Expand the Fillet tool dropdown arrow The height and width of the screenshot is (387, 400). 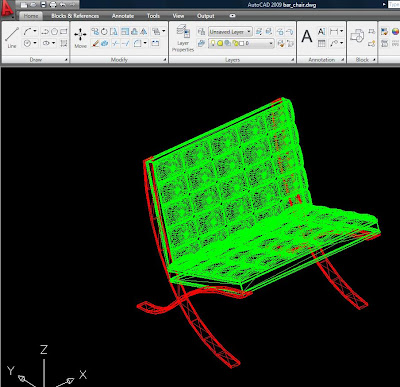(145, 43)
